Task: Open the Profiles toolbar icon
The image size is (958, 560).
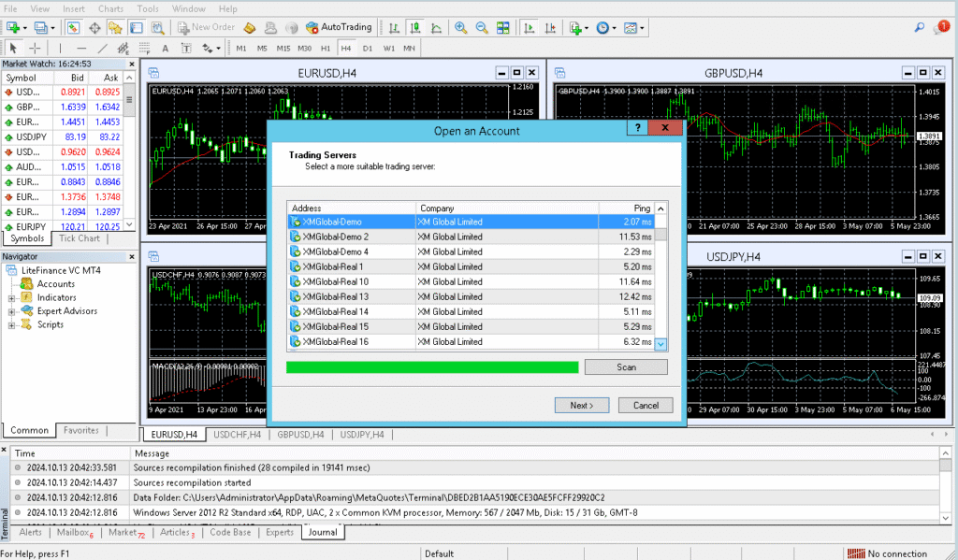Action: pos(40,27)
